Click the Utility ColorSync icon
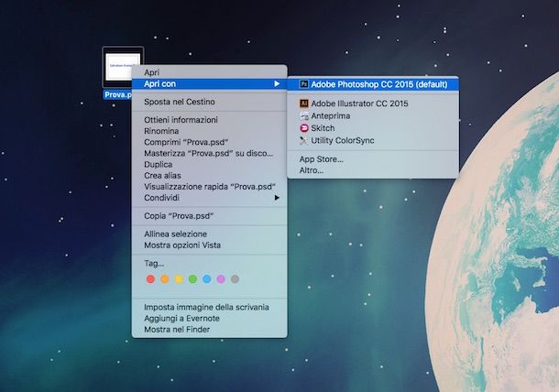The image size is (559, 392). [304, 141]
